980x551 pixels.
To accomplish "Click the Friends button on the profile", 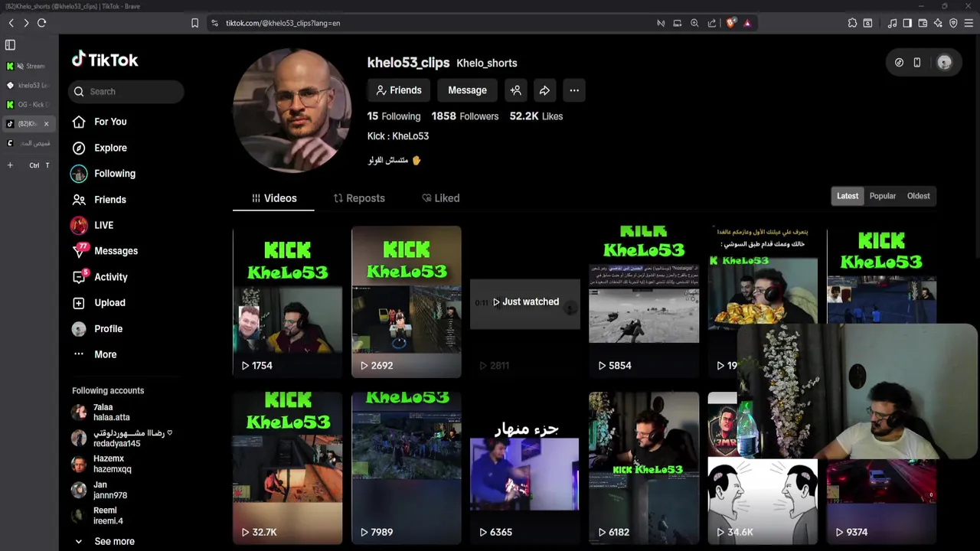I will tap(399, 90).
